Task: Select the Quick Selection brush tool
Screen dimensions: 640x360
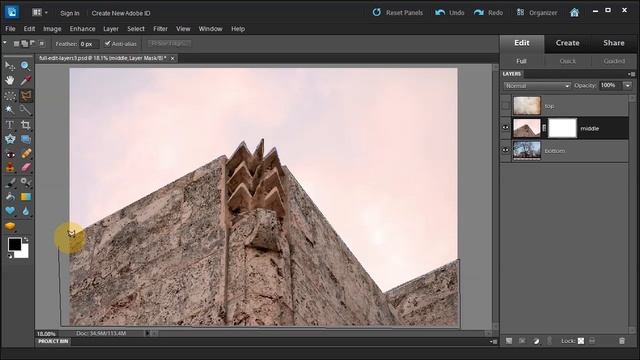Action: (25, 110)
